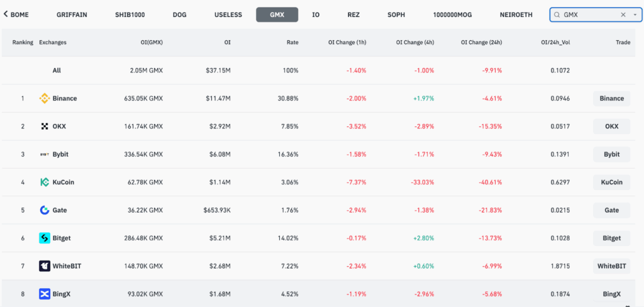Click the Ranking column header

(23, 42)
